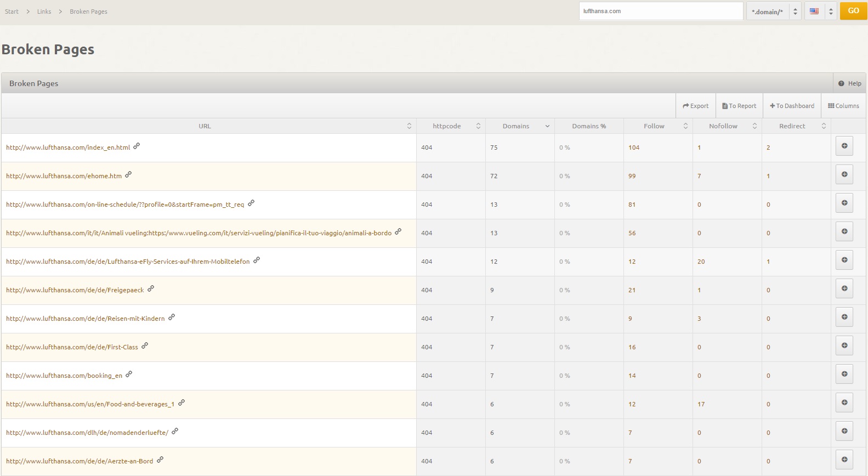
Task: Open the Aerzte-an-Bord URL link
Action: (80, 461)
